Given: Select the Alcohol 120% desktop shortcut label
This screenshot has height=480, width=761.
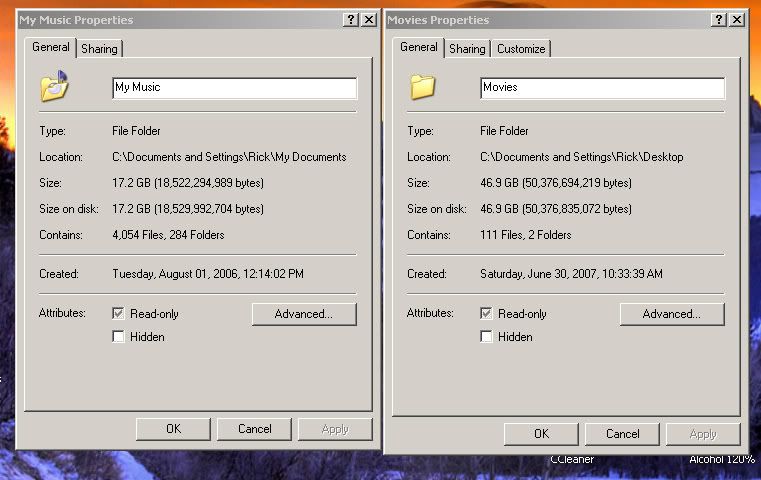Looking at the screenshot, I should pyautogui.click(x=721, y=459).
